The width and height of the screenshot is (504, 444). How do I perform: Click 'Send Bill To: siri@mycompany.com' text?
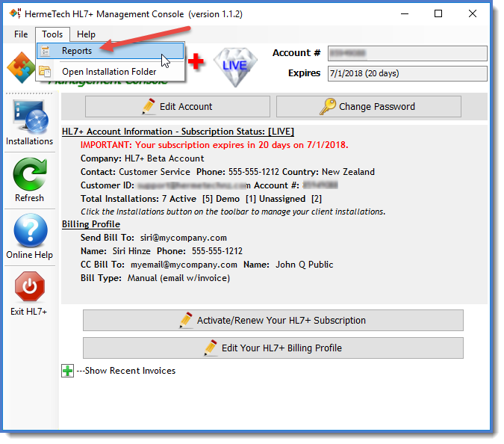(x=154, y=238)
